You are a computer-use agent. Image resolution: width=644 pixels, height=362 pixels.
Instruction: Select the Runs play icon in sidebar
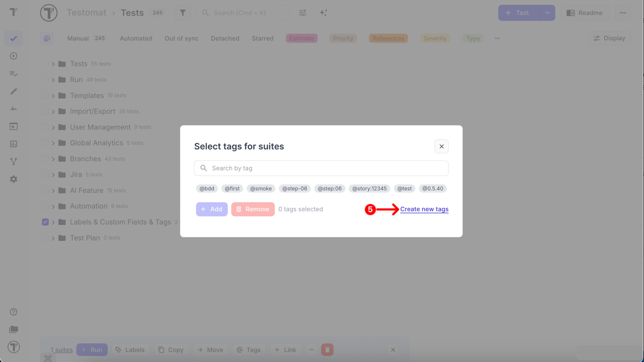13,56
